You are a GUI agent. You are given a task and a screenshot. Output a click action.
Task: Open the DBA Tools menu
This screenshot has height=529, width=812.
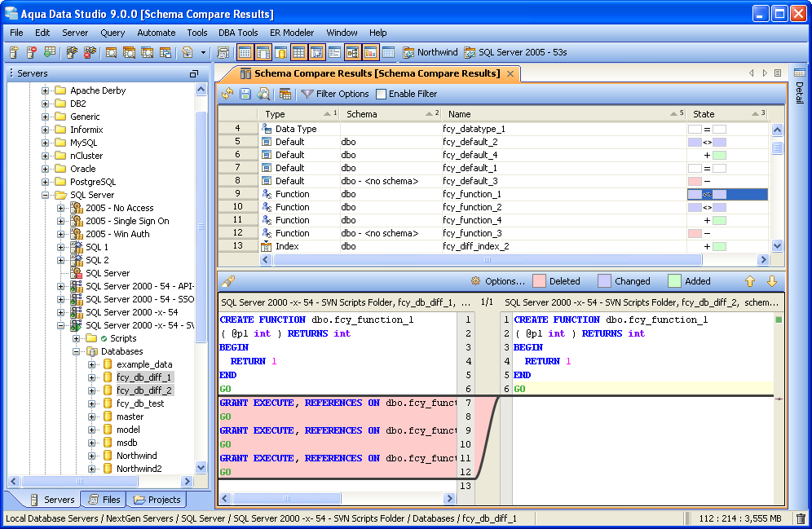[238, 33]
